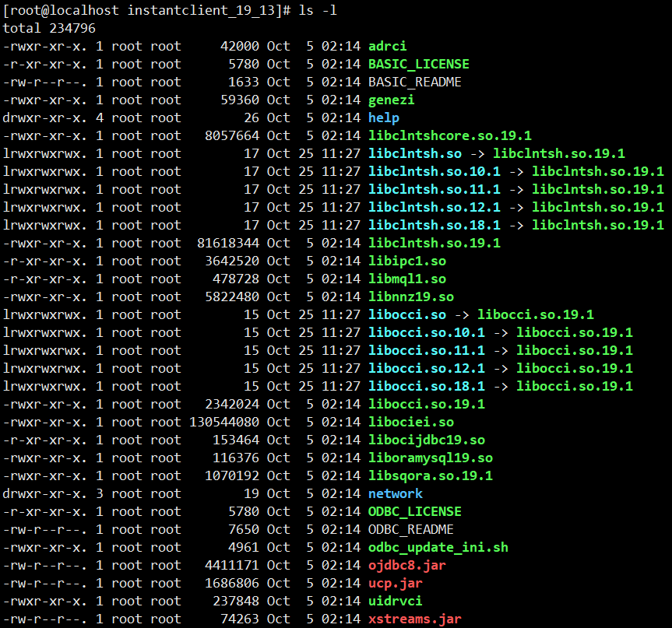Select libclntshcore.so.19.1 file name

[x=450, y=136]
